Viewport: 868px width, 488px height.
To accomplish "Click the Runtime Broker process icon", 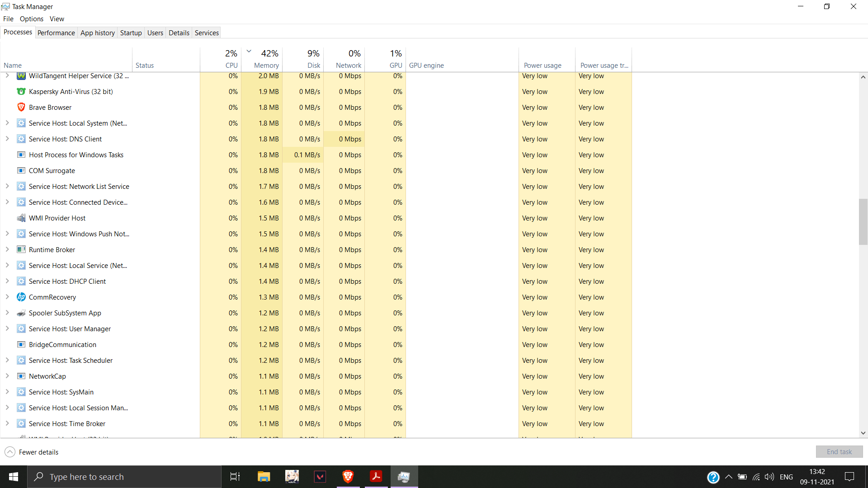I will [21, 250].
